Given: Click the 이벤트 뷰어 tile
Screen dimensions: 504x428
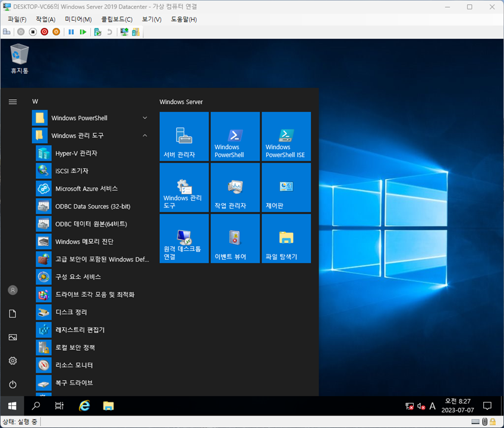Looking at the screenshot, I should click(235, 238).
